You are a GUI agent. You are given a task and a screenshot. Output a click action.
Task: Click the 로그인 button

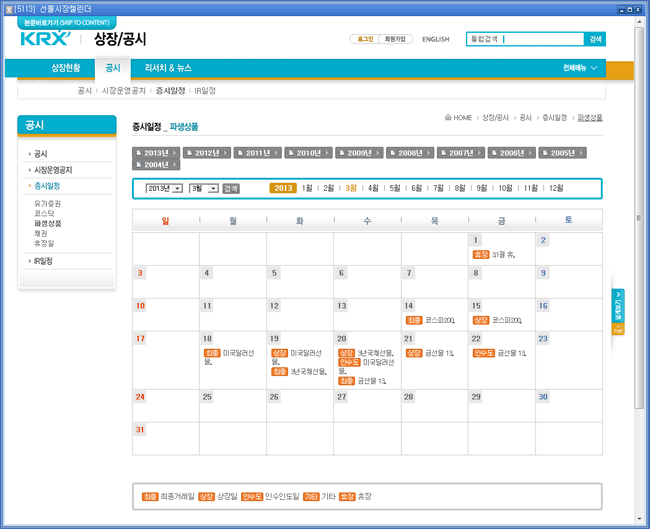364,39
